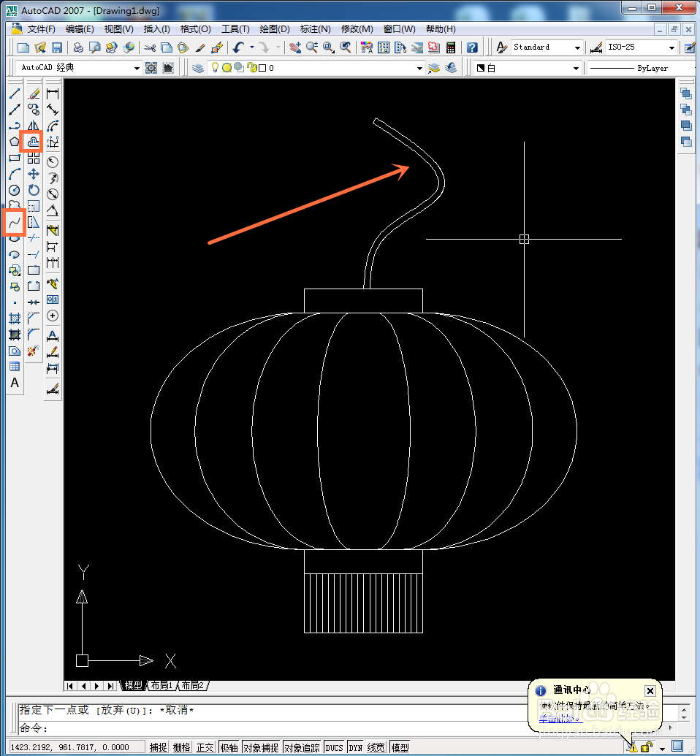Click the Match Properties brush icon
700x756 pixels.
pos(200,47)
